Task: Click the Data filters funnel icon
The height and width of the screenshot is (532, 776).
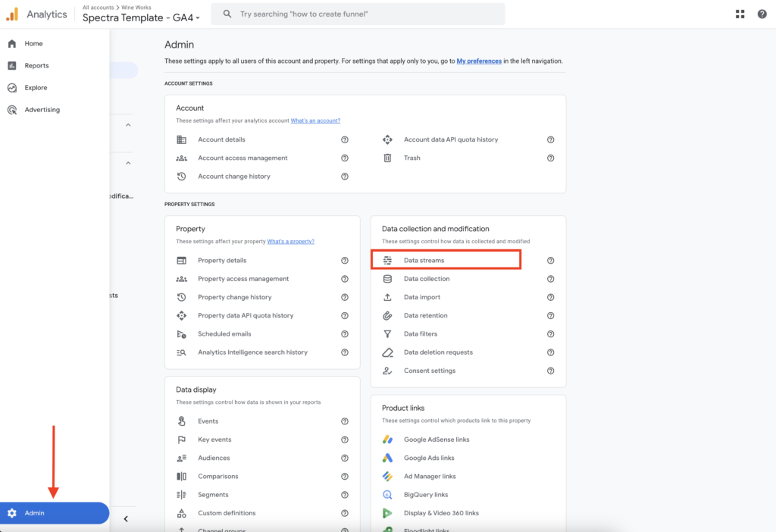Action: (387, 334)
